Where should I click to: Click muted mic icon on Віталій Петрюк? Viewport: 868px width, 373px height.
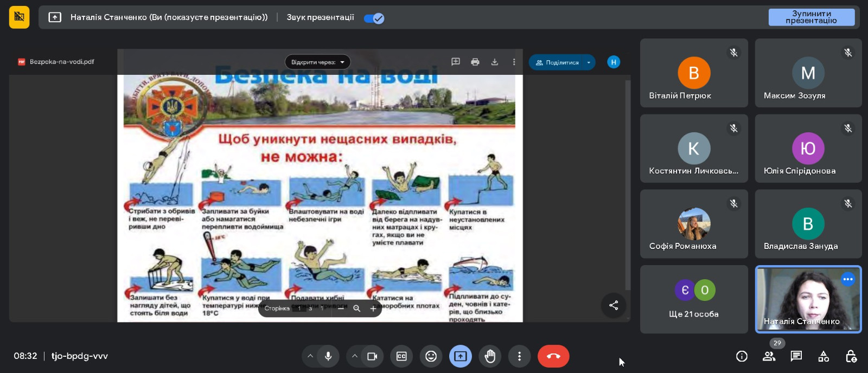pyautogui.click(x=733, y=53)
